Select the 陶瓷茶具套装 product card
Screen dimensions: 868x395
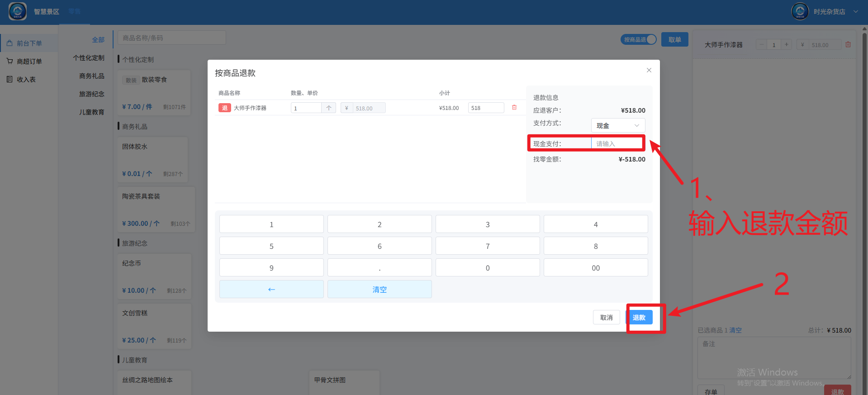pos(156,209)
